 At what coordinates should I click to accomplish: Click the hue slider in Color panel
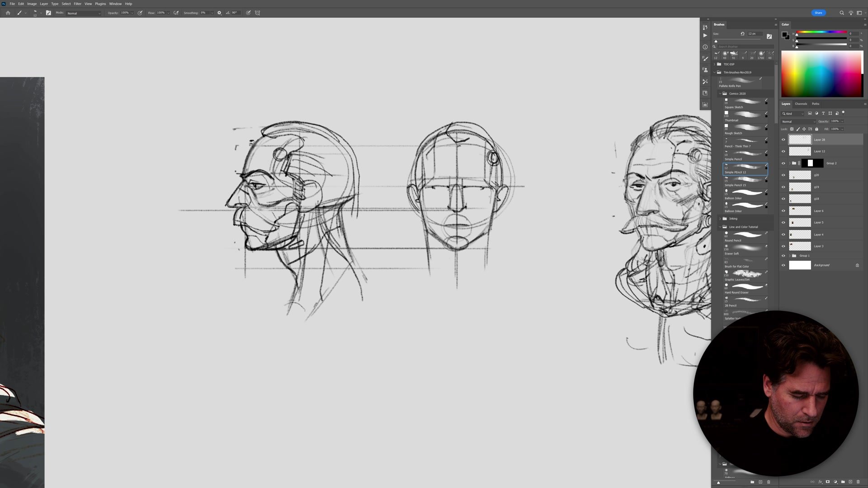[x=821, y=32]
